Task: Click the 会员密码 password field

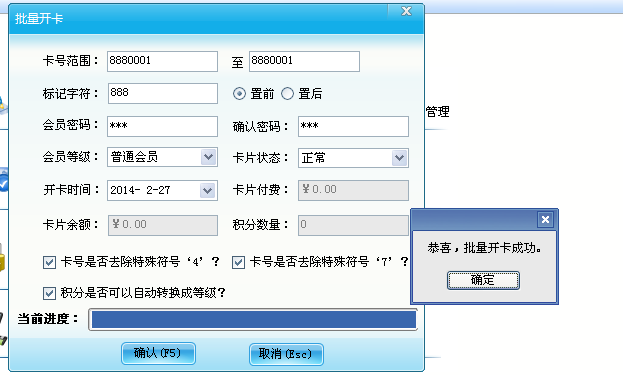Action: pos(163,126)
